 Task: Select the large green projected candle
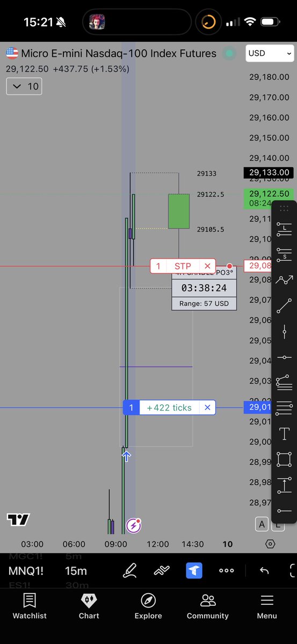pos(179,211)
